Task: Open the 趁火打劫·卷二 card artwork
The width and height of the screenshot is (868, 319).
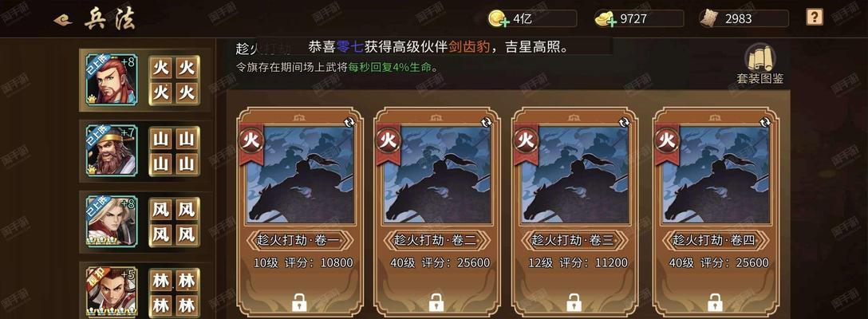Action: [437, 175]
